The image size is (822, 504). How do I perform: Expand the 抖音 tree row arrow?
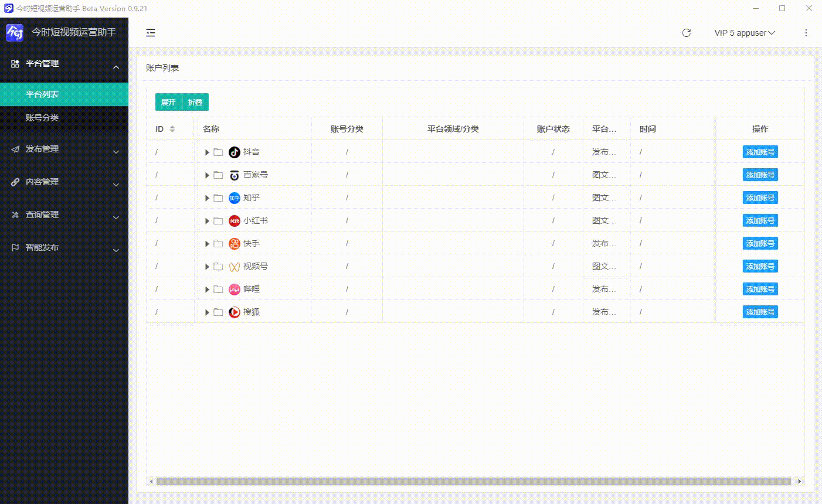pos(207,152)
